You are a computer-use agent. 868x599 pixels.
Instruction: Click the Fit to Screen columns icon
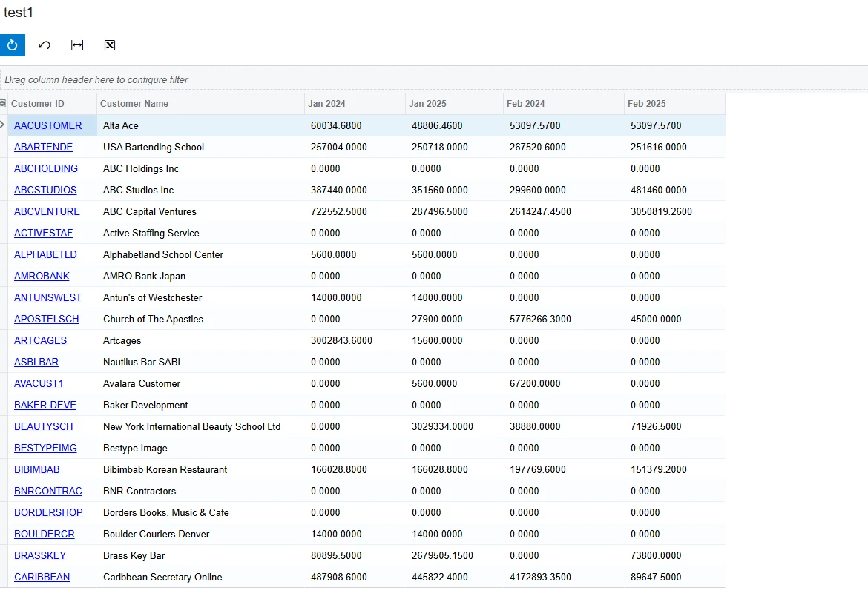[77, 45]
